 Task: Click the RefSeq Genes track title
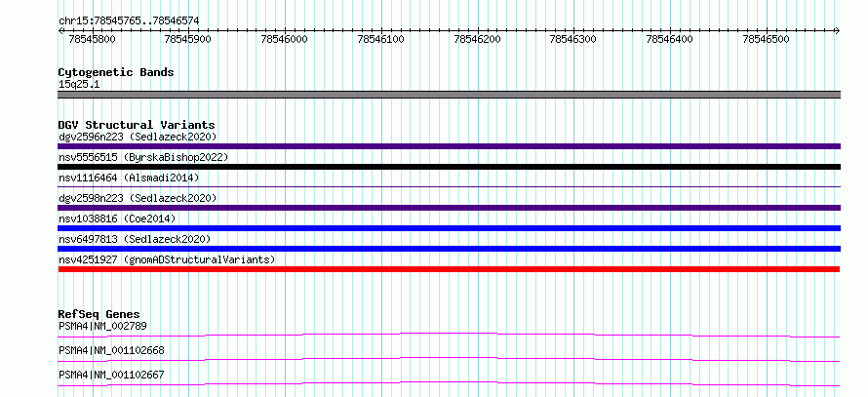click(x=99, y=314)
